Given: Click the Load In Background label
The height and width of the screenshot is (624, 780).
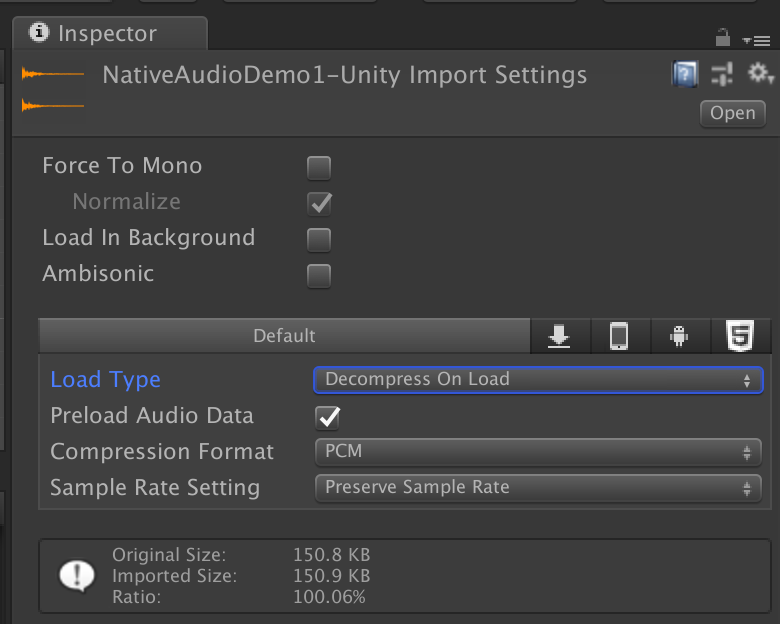Looking at the screenshot, I should pos(149,238).
